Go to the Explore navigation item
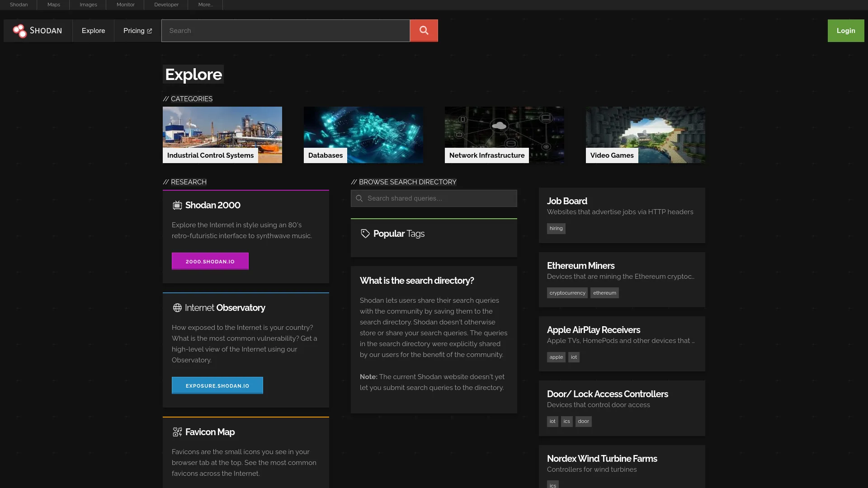This screenshot has height=488, width=868. coord(93,31)
